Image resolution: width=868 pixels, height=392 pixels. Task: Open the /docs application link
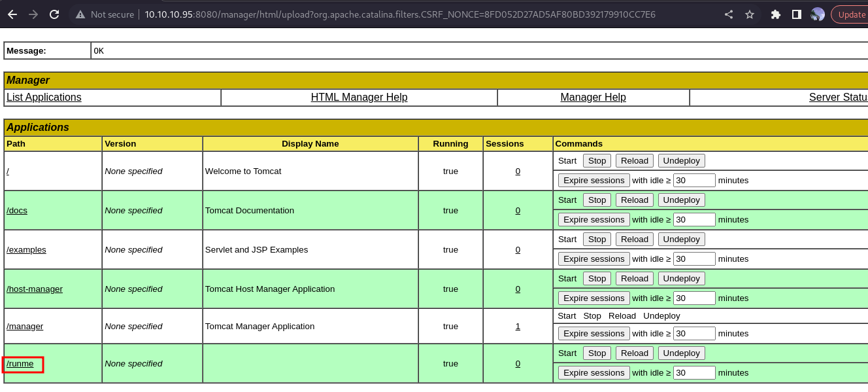[17, 211]
